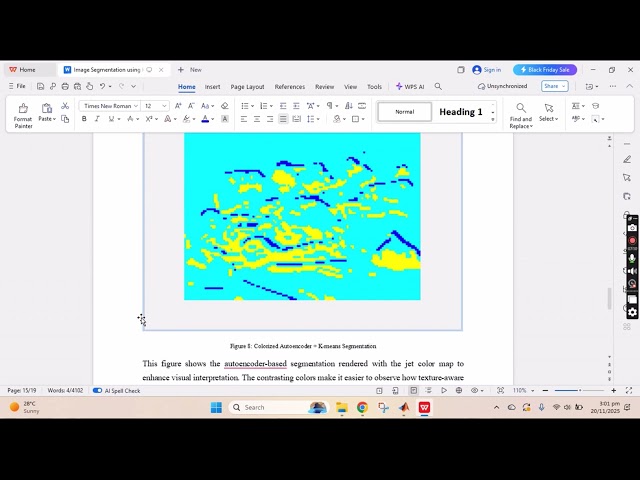Open the pen tool in right sidebar
The height and width of the screenshot is (480, 640).
click(627, 159)
